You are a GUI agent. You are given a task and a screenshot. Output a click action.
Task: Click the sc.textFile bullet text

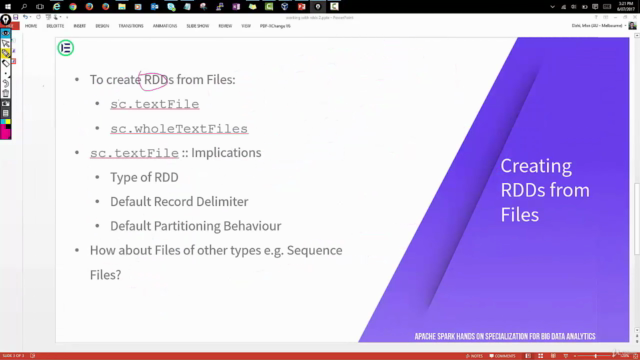pos(155,104)
